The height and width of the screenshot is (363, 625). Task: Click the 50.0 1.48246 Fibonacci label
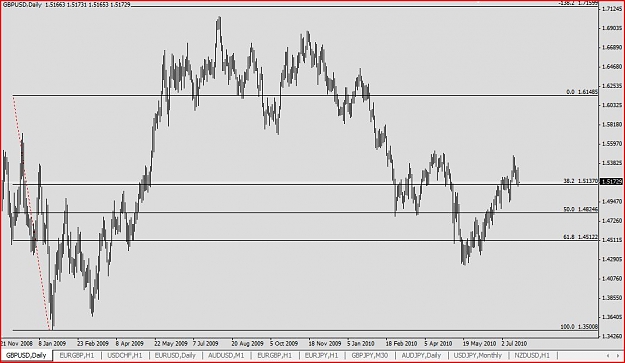[x=581, y=209]
